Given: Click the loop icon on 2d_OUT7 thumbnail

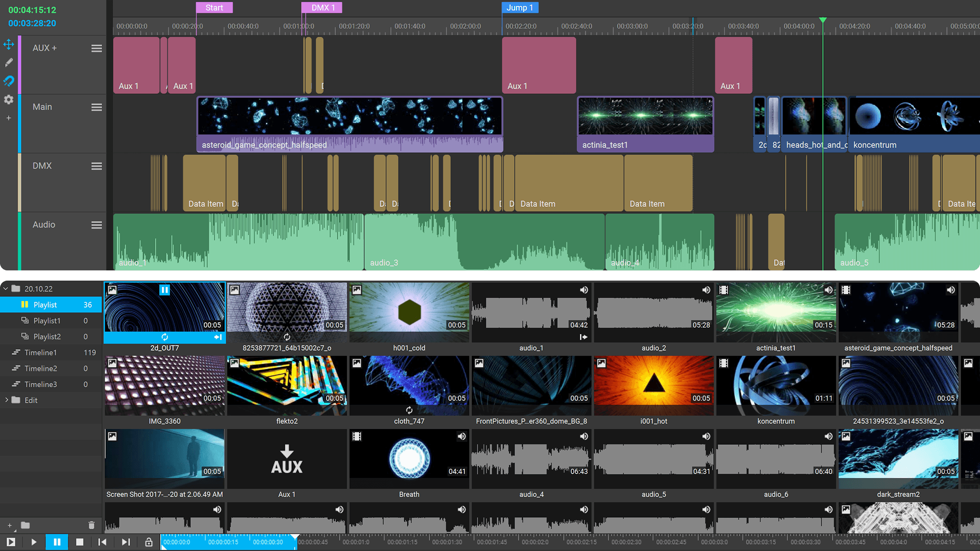Looking at the screenshot, I should click(x=165, y=337).
